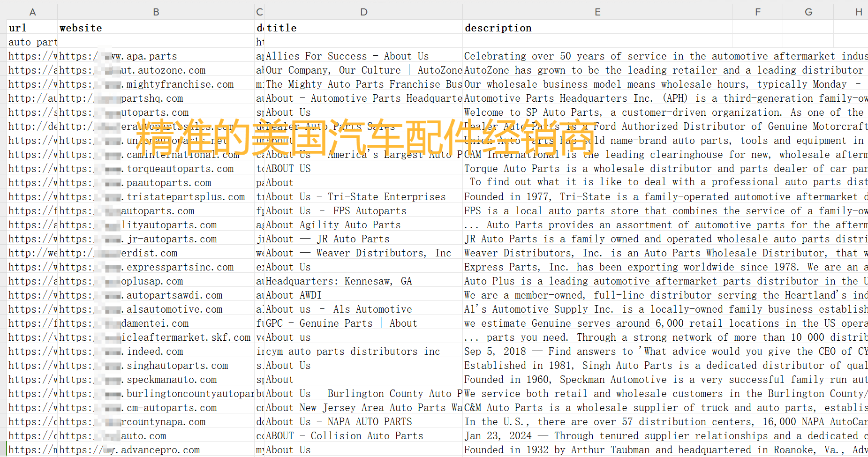Click the 'description' header cell
This screenshot has height=457, width=868.
597,28
